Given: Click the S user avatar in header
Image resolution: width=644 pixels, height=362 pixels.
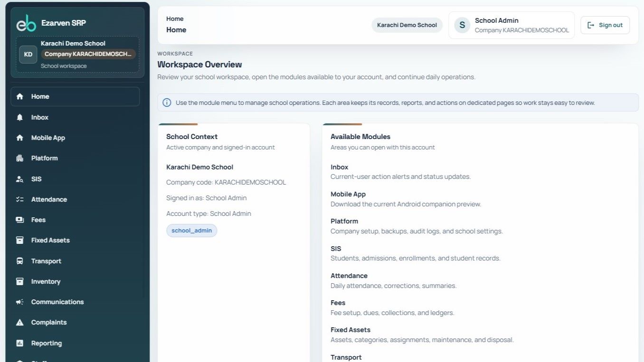Looking at the screenshot, I should [x=462, y=25].
